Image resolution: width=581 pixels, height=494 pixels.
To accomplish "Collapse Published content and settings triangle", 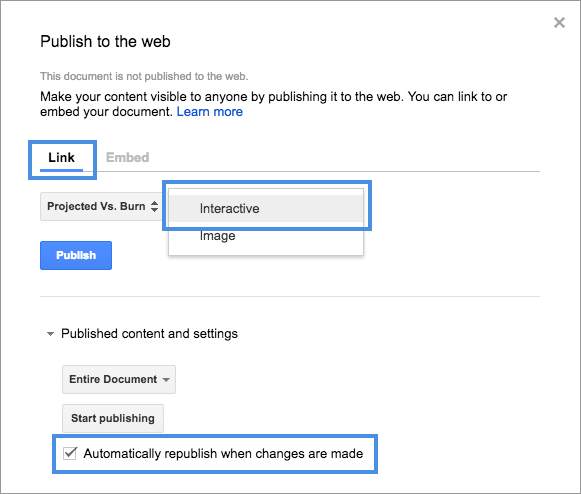I will pos(50,334).
